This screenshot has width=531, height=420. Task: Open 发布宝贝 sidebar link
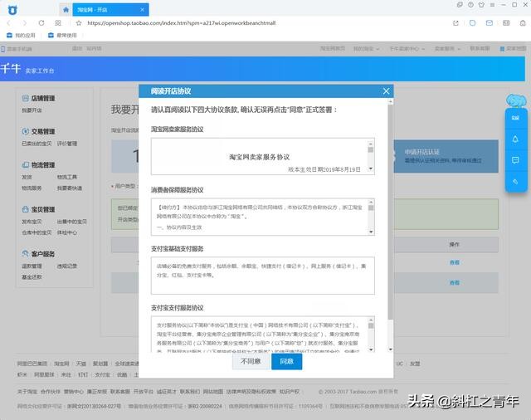pyautogui.click(x=32, y=222)
